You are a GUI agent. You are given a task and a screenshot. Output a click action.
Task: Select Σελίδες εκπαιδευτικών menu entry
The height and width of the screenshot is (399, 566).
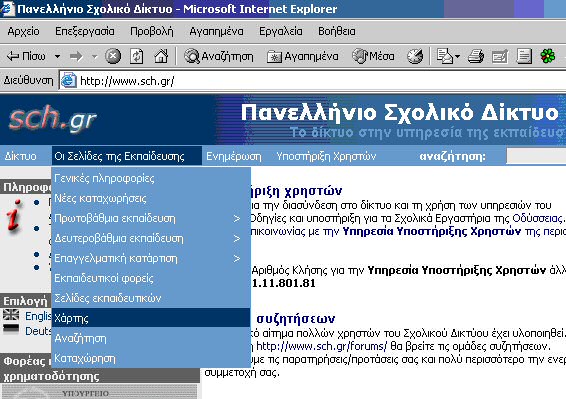click(151, 298)
